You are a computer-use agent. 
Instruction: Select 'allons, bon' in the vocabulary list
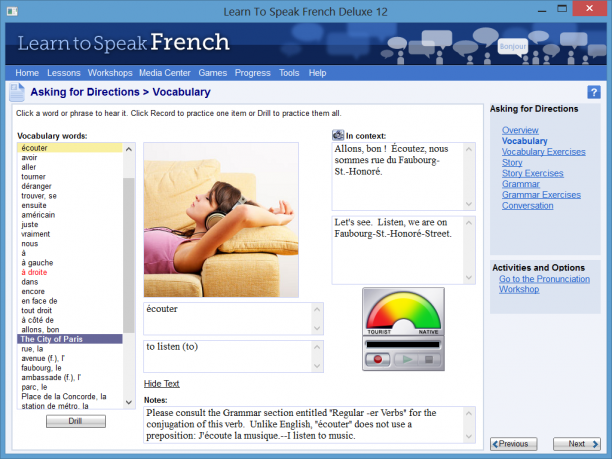70,329
